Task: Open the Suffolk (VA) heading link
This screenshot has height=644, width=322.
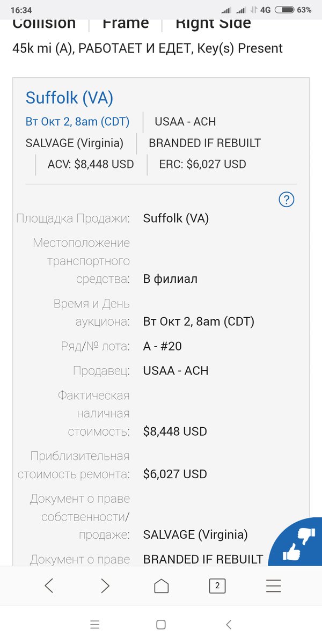Action: tap(69, 98)
